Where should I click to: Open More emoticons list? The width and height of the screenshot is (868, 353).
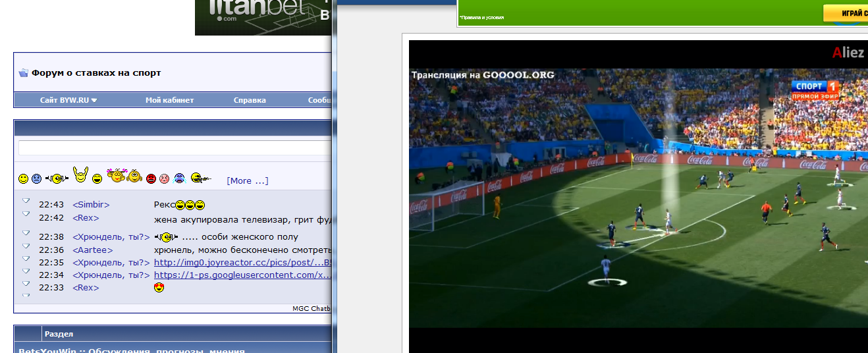(x=248, y=180)
